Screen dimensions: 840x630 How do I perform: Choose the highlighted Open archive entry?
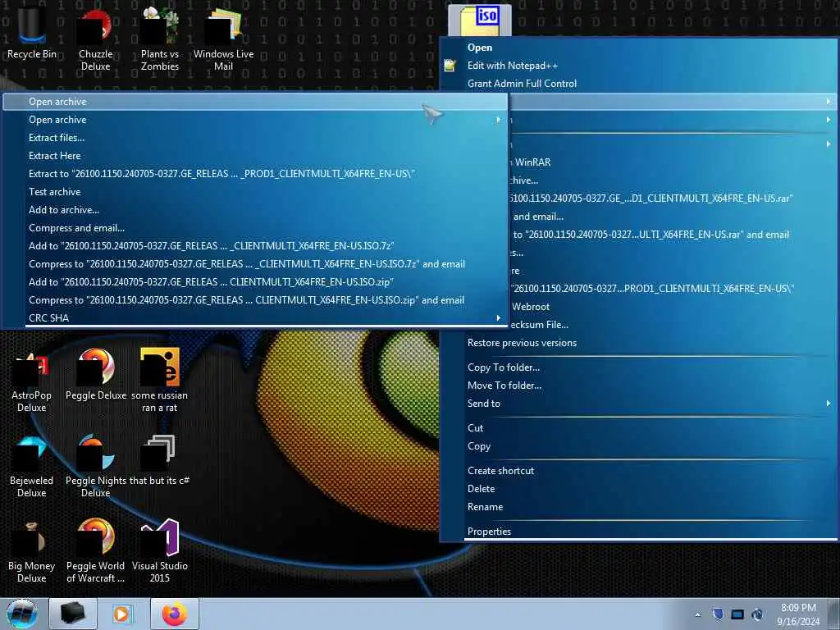255,101
